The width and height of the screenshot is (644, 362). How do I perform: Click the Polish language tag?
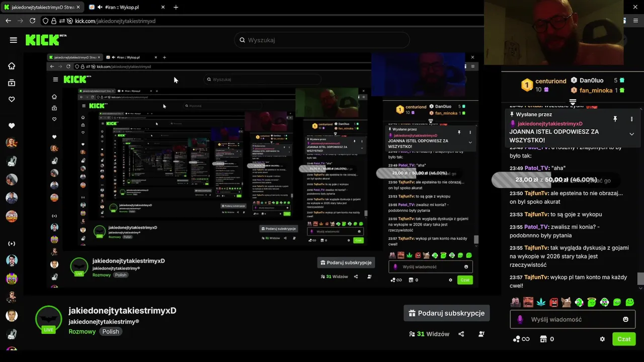coord(111,331)
